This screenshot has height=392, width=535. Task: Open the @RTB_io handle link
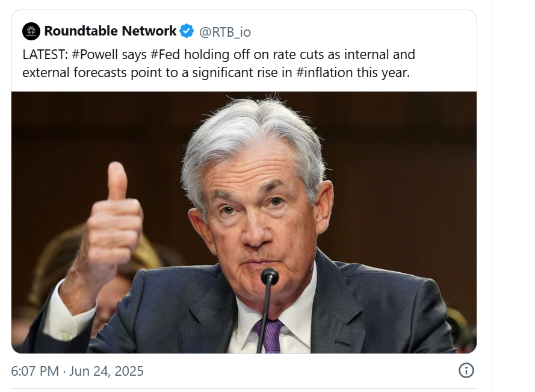(x=225, y=31)
